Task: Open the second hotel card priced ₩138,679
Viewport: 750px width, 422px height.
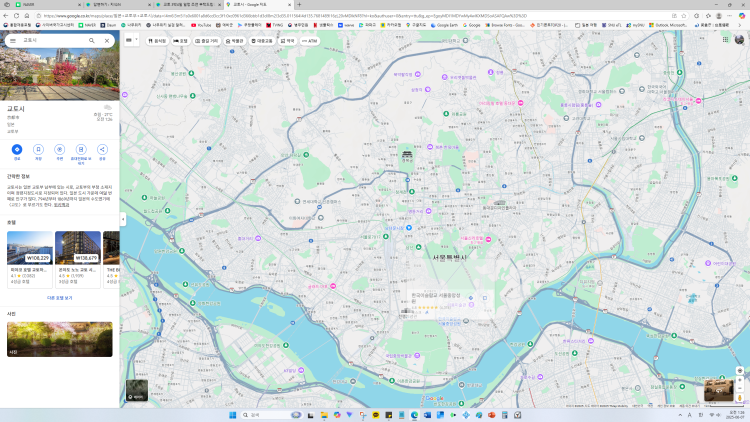Action: click(x=77, y=259)
